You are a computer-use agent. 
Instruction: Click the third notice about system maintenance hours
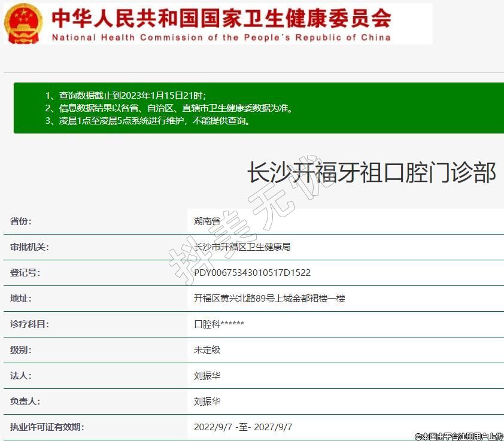tap(147, 121)
